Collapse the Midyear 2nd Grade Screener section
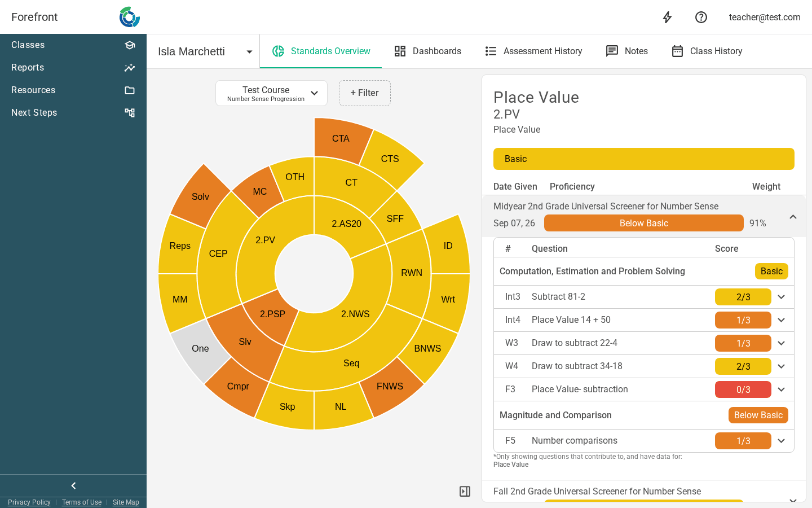This screenshot has height=508, width=812. [x=793, y=217]
